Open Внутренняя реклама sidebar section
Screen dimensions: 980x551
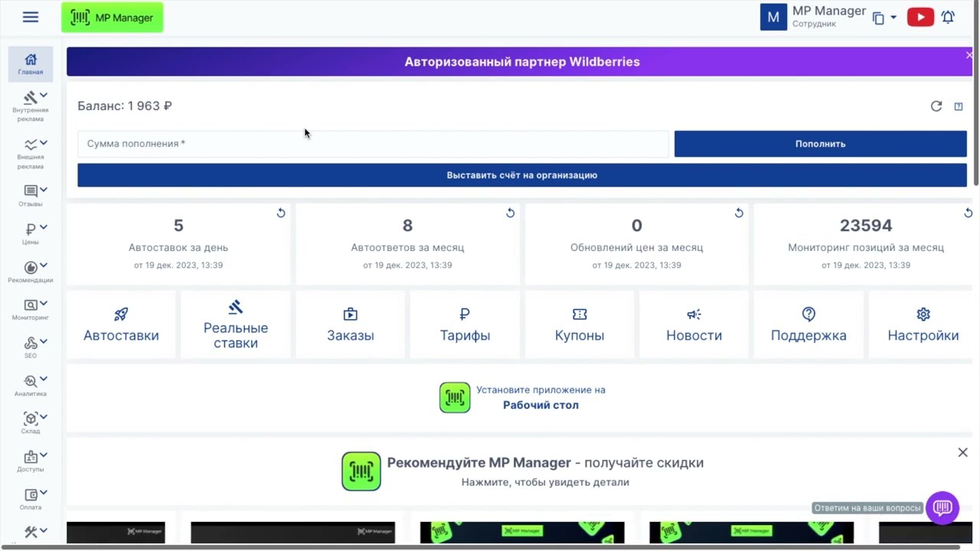30,106
